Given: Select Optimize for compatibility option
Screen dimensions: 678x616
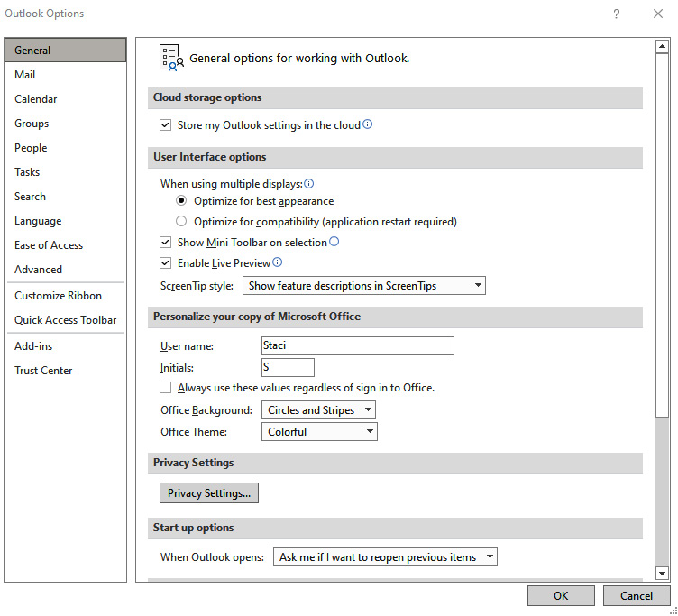Looking at the screenshot, I should click(x=181, y=222).
